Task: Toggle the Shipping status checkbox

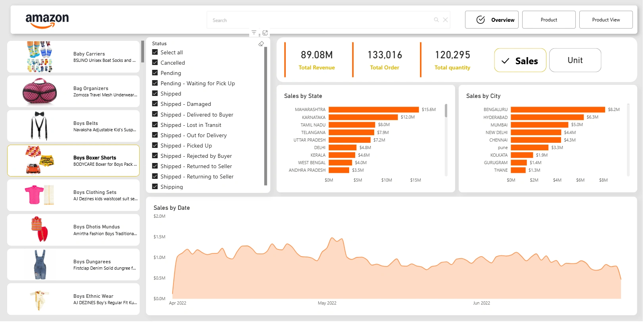Action: coord(155,187)
